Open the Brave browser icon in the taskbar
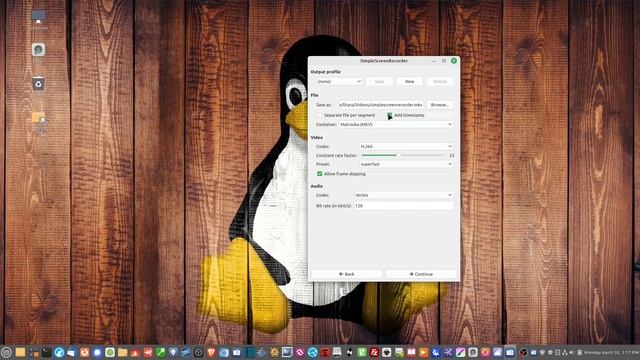 211,352
